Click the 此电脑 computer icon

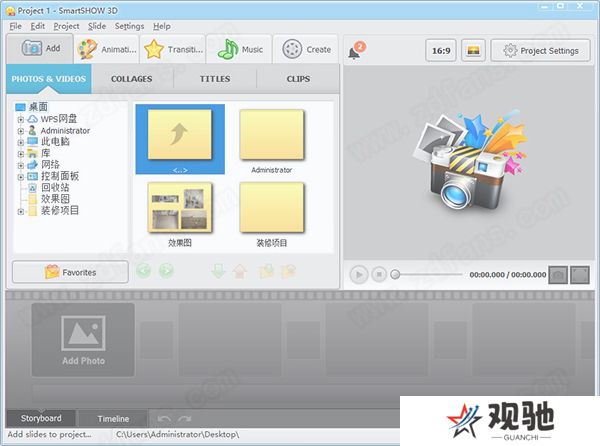click(x=33, y=142)
